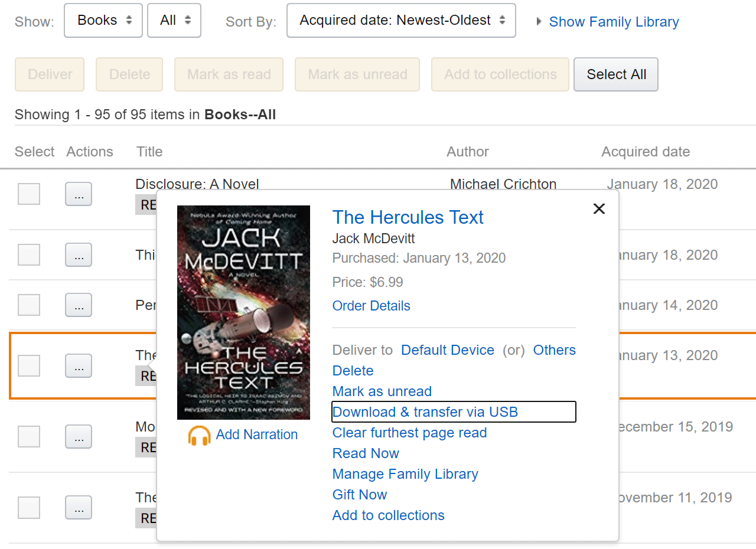Viewport: 756px width, 549px height.
Task: Change the Acquired date sort dropdown
Action: coord(402,21)
